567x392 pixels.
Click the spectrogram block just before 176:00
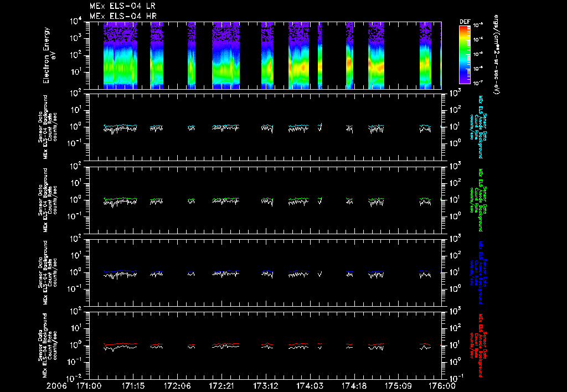[x=426, y=55]
